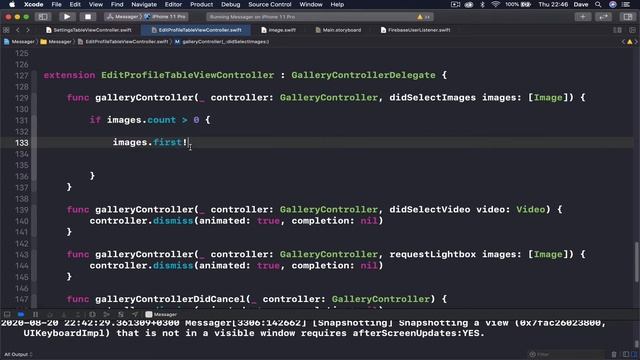Click the Wi-Fi status icon
The height and width of the screenshot is (360, 640).
495,4
